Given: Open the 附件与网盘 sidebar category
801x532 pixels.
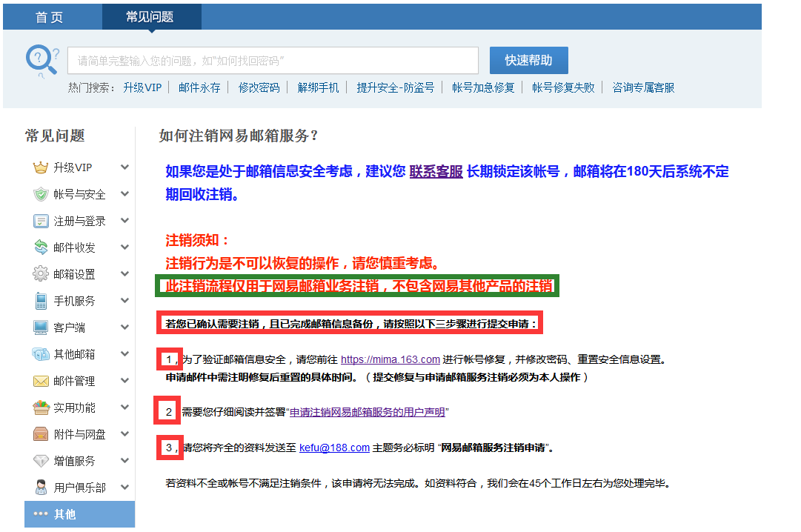Looking at the screenshot, I should point(80,434).
